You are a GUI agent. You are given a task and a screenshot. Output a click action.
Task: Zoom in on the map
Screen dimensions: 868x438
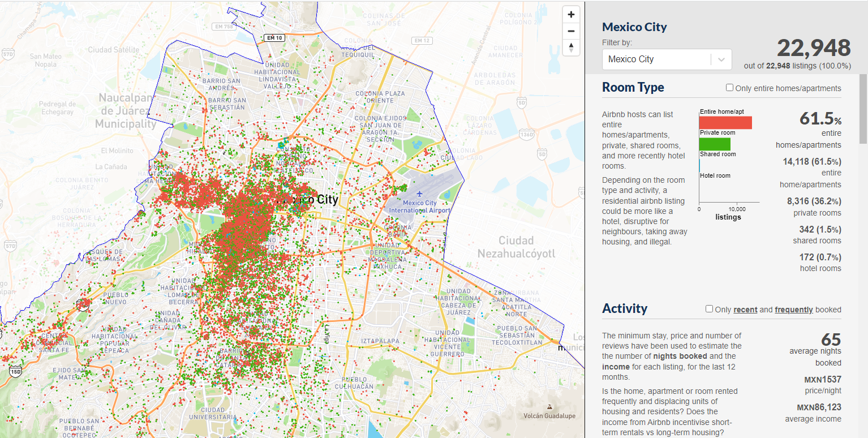coord(571,15)
